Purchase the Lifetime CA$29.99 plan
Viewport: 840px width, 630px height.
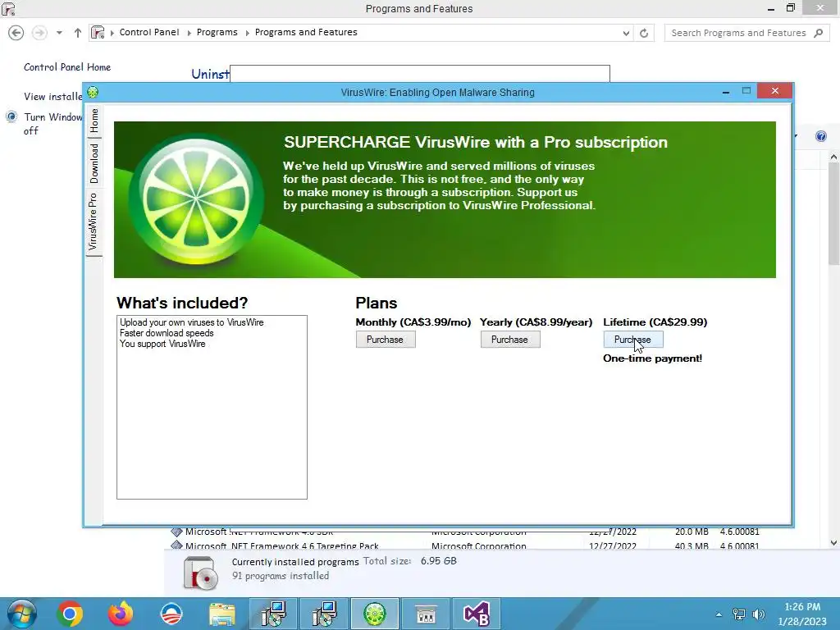[x=633, y=340]
